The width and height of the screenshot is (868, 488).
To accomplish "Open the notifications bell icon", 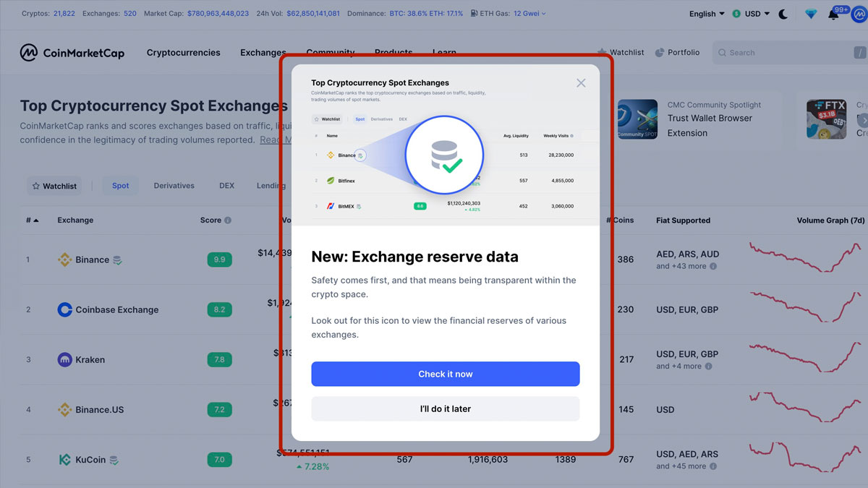I will coord(835,14).
